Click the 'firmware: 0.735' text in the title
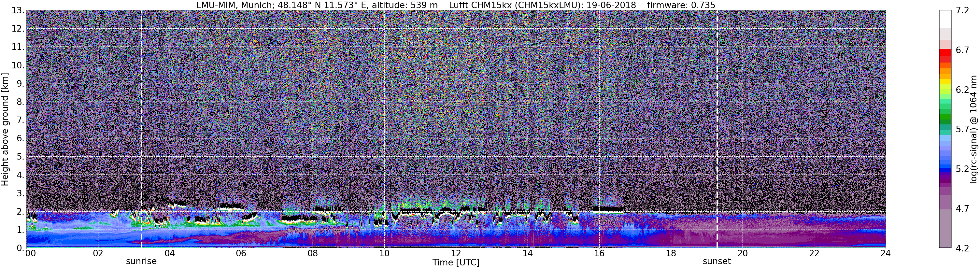The height and width of the screenshot is (269, 980). 681,5
